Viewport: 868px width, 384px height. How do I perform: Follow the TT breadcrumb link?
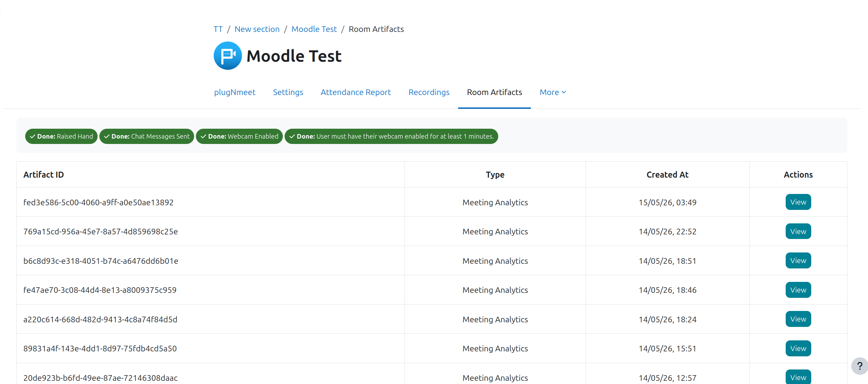pos(218,29)
